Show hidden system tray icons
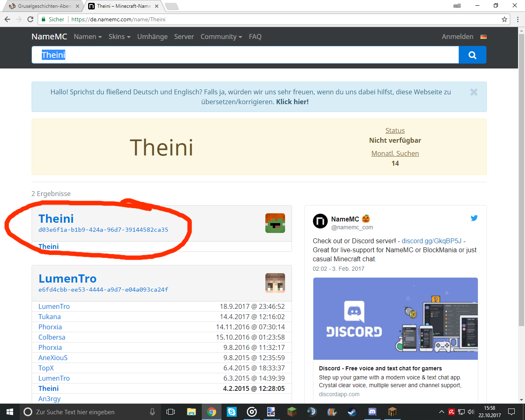 (442, 412)
